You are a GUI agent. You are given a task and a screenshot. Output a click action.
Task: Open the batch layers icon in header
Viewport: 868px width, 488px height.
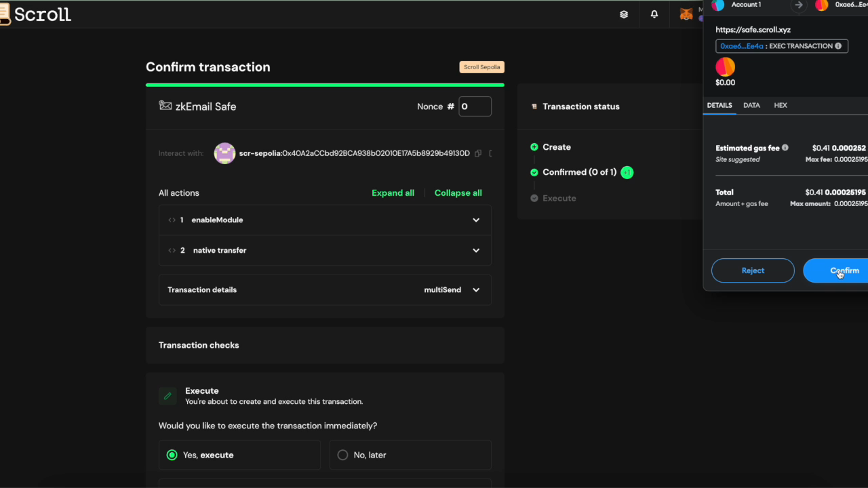(624, 14)
